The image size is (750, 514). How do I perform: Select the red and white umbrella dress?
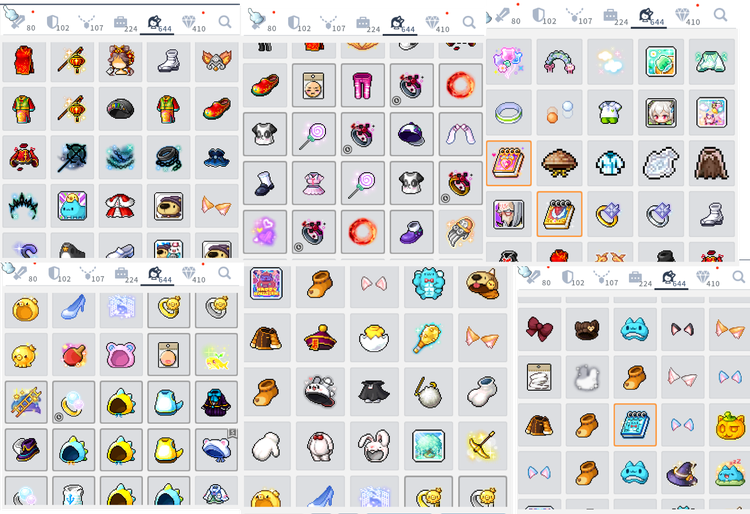[x=120, y=206]
